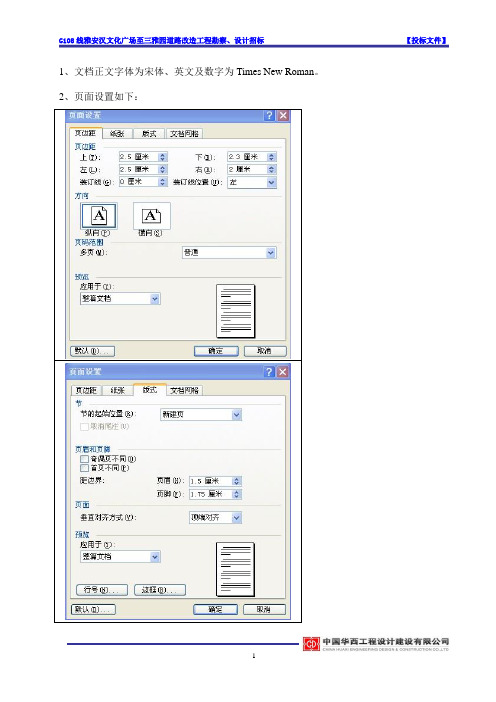496x702 pixels.
Task: Click the text 2、页面设置如下
Action: pos(98,97)
